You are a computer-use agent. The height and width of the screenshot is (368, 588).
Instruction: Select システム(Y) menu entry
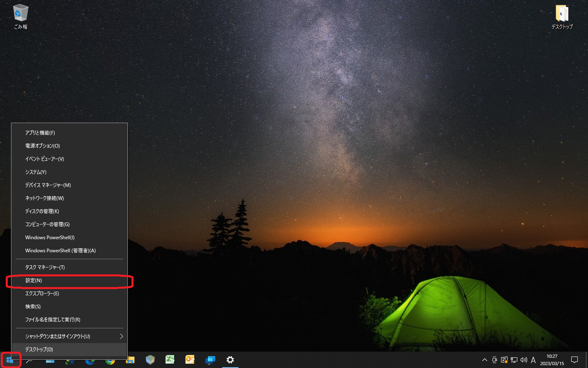click(69, 172)
